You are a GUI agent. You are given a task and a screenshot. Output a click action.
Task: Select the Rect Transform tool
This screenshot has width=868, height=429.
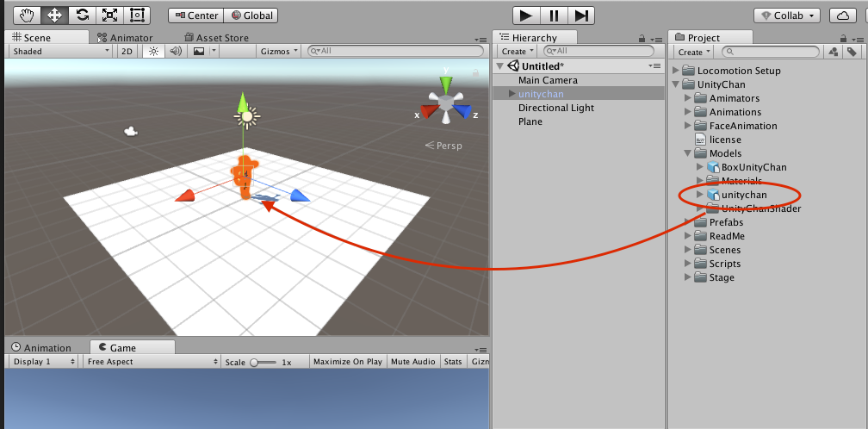(x=137, y=16)
